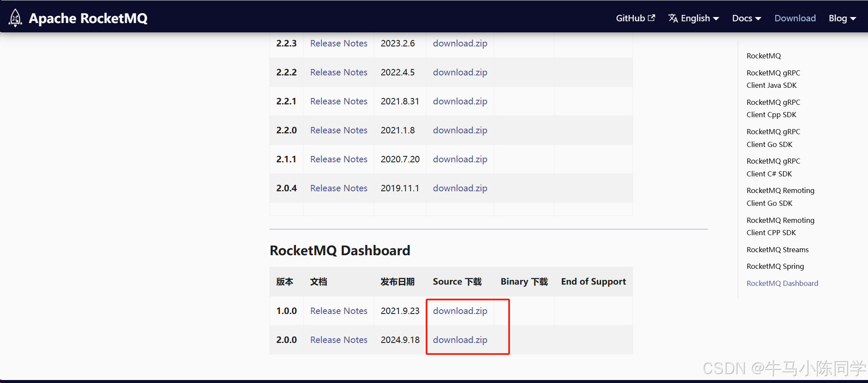
Task: Expand the Blog dropdown menu
Action: pos(842,18)
